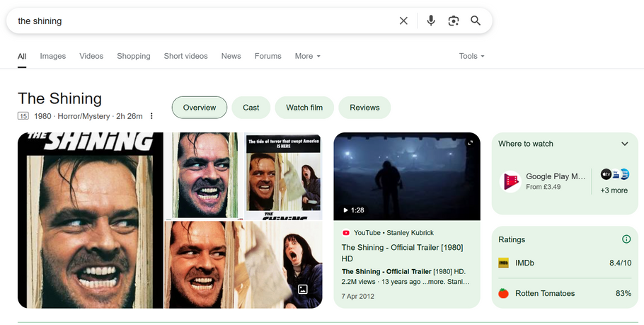Screen dimensions: 644x325
Task: Open the image gallery icon on bottom poster
Action: click(303, 290)
